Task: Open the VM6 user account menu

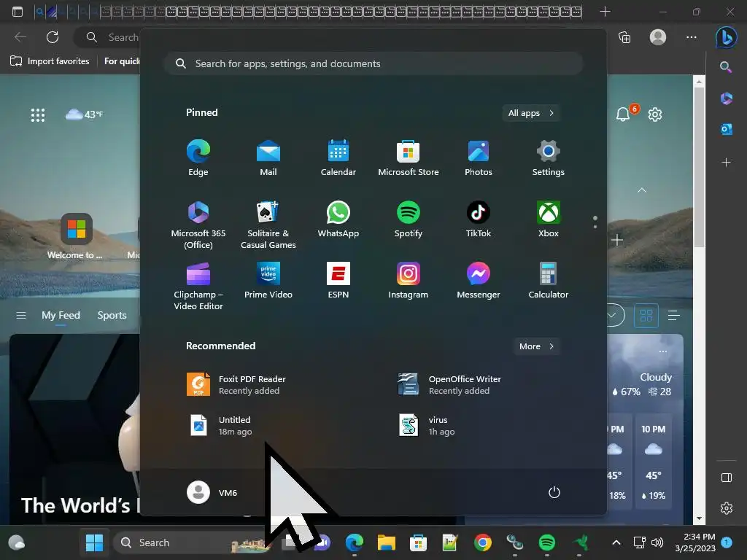Action: (212, 492)
